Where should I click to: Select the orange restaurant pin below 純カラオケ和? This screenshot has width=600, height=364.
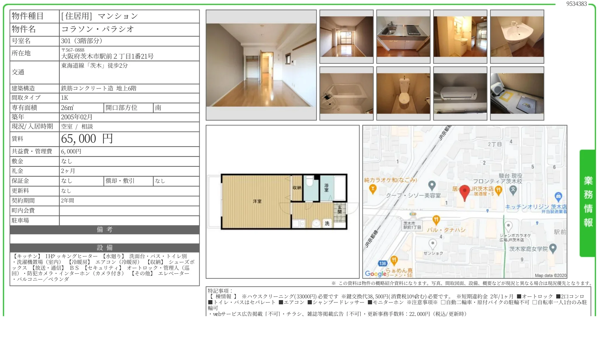(373, 189)
